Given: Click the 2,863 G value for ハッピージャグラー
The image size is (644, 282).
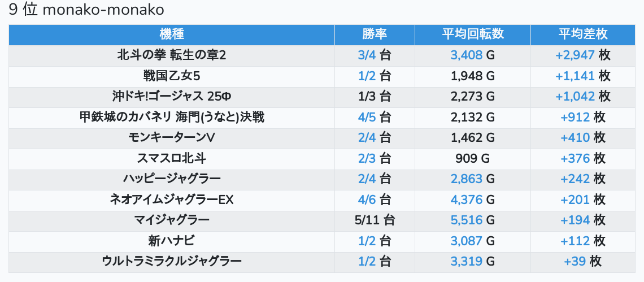Looking at the screenshot, I should [473, 179].
